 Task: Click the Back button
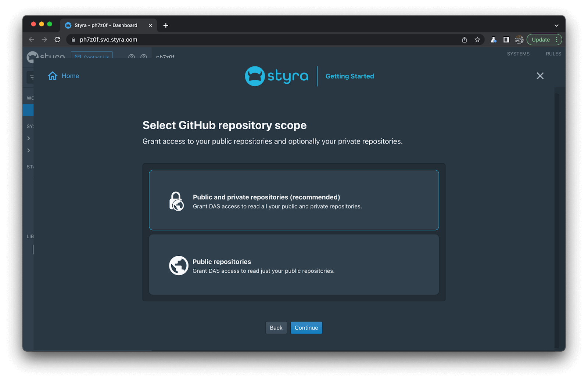click(x=276, y=328)
